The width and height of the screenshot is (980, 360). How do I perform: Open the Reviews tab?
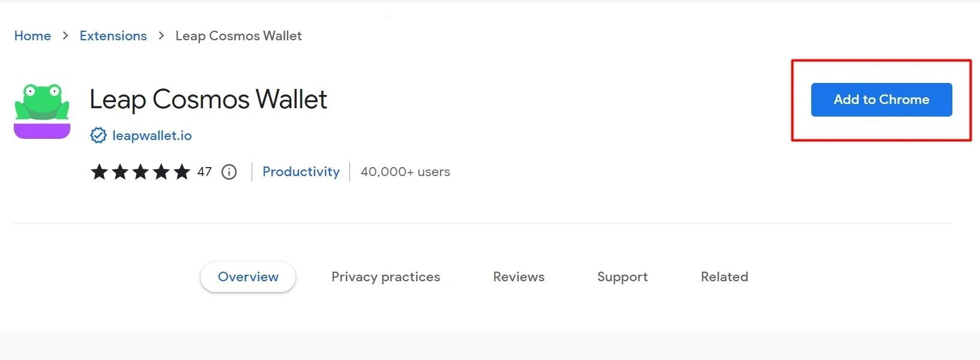click(519, 277)
